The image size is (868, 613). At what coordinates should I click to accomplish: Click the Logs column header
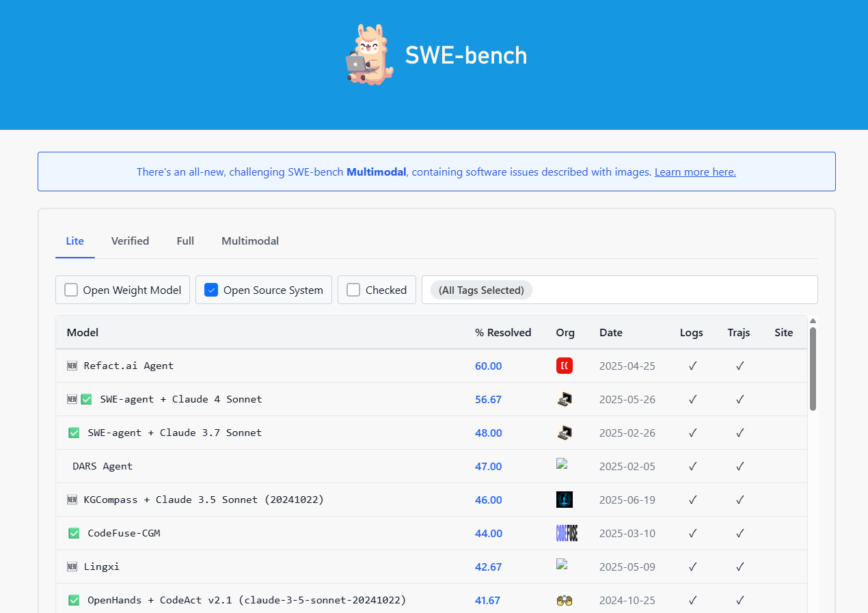[x=692, y=333]
